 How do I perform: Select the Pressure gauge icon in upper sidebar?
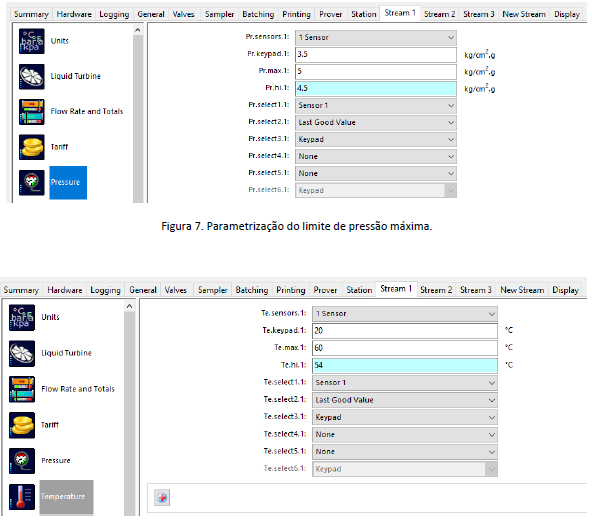click(x=32, y=182)
